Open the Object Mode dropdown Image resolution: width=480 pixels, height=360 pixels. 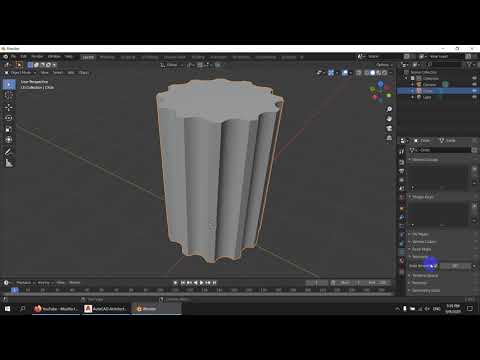(20, 73)
